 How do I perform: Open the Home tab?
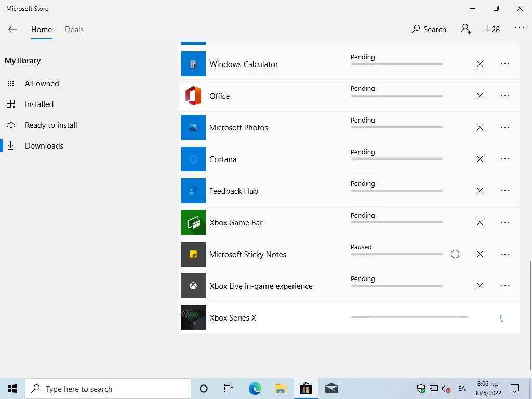click(x=42, y=30)
